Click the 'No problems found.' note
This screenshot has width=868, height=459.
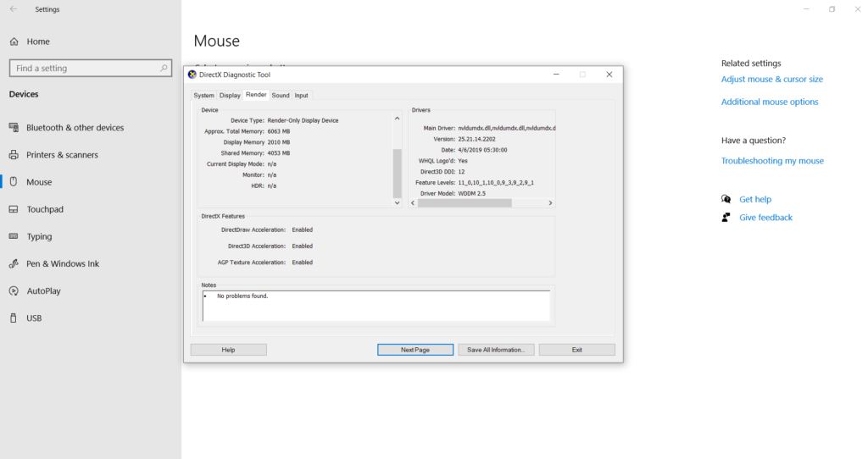242,296
